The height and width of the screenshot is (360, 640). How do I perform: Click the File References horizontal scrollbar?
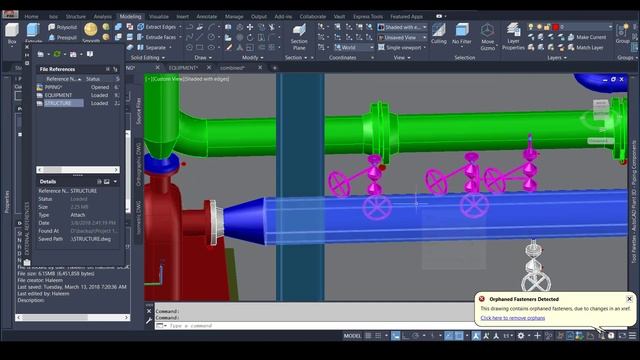[x=78, y=169]
